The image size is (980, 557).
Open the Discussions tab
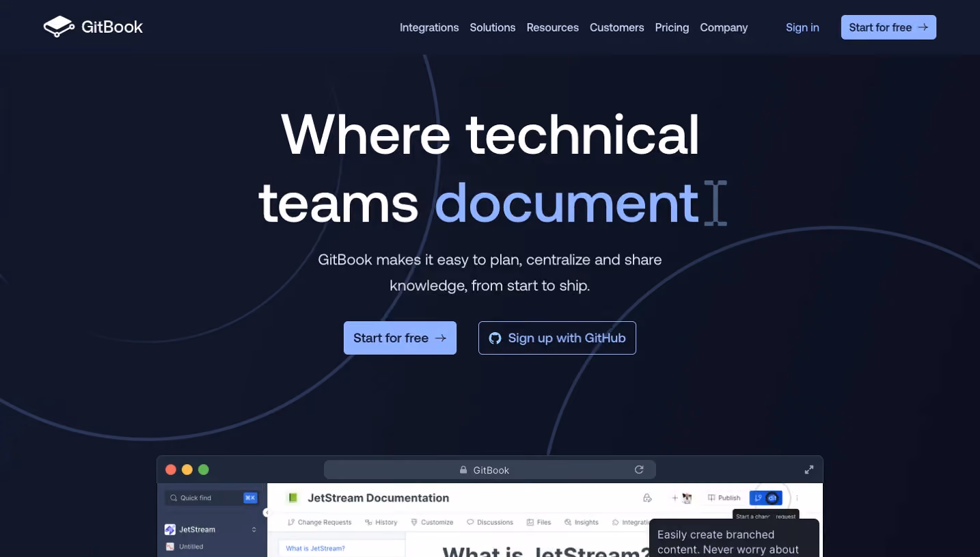click(490, 522)
